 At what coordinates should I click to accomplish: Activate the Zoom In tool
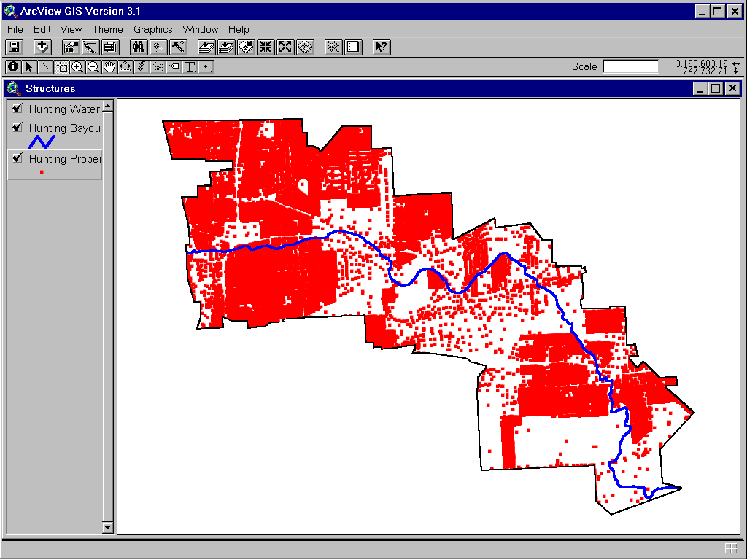(x=77, y=66)
